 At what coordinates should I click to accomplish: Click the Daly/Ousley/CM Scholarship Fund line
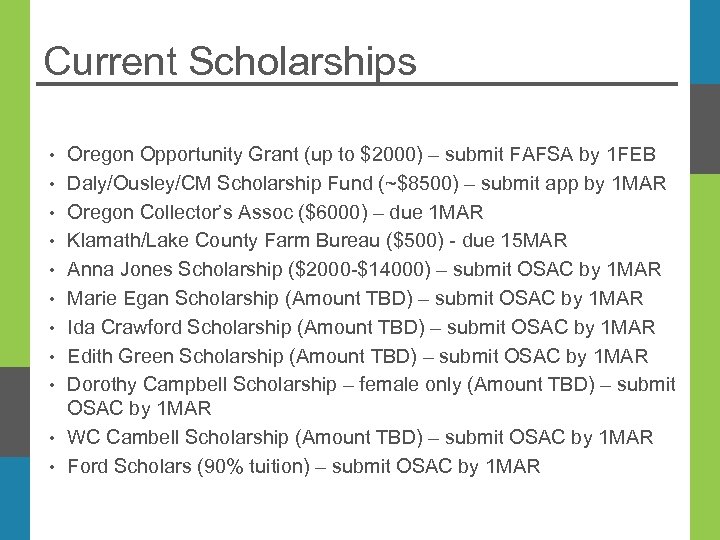pos(365,184)
